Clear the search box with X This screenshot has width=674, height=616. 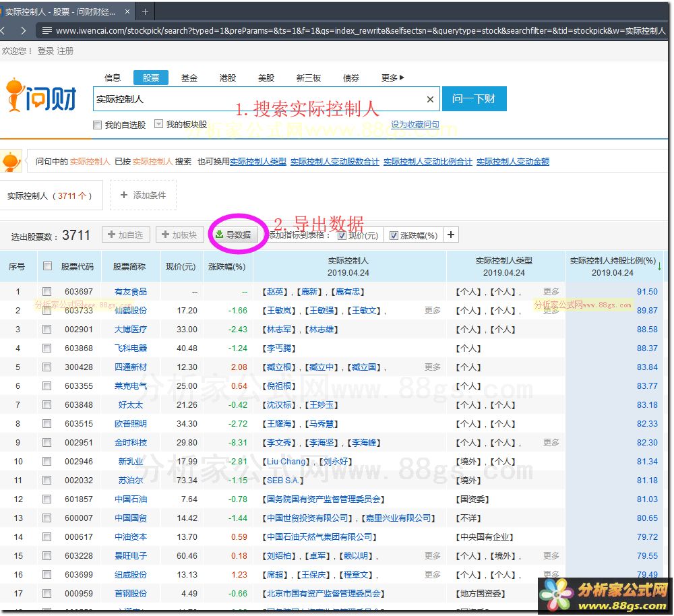click(430, 99)
